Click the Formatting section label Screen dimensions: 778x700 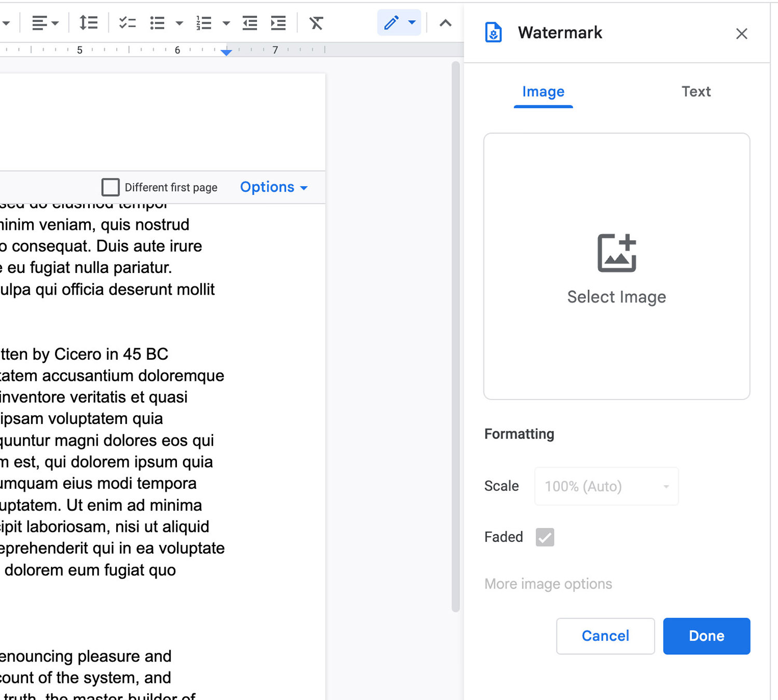[x=519, y=434]
